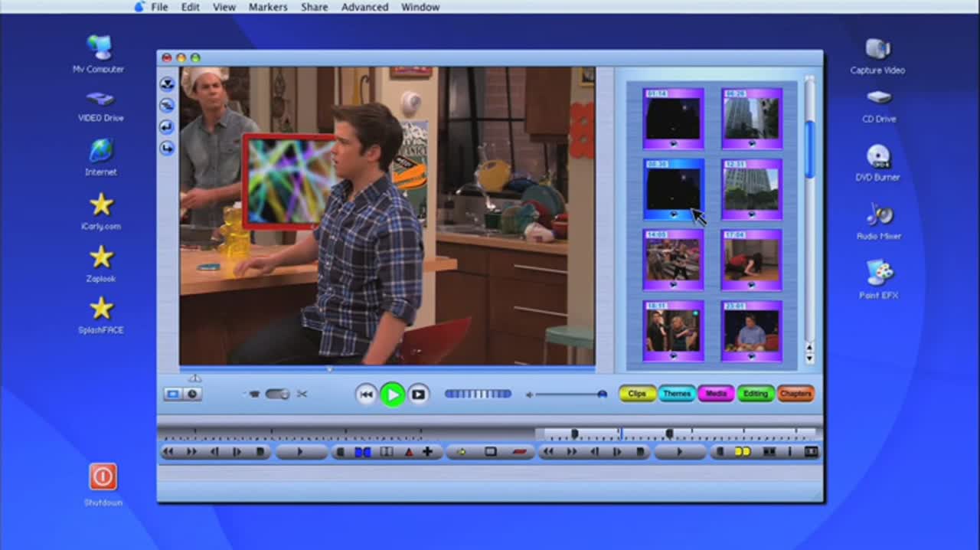
Task: Open the Audio Mixer desktop icon
Action: pyautogui.click(x=878, y=214)
